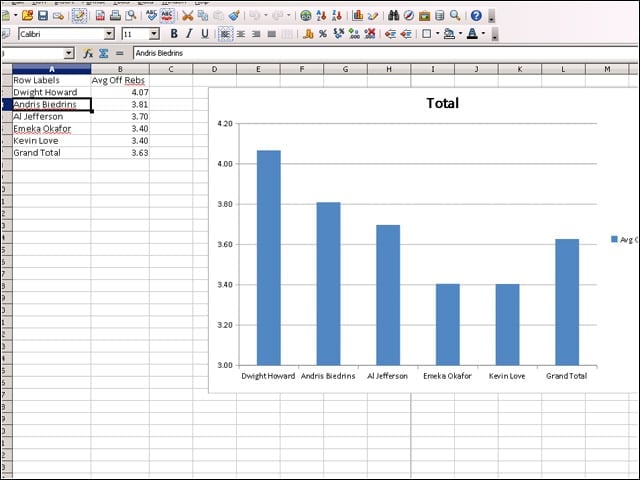The width and height of the screenshot is (640, 480).
Task: Send document as e-mail
Action: click(x=58, y=16)
